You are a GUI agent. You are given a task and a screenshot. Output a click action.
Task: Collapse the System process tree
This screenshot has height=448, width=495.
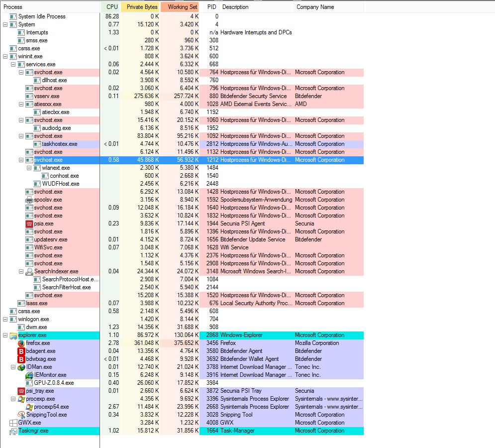pyautogui.click(x=5, y=25)
